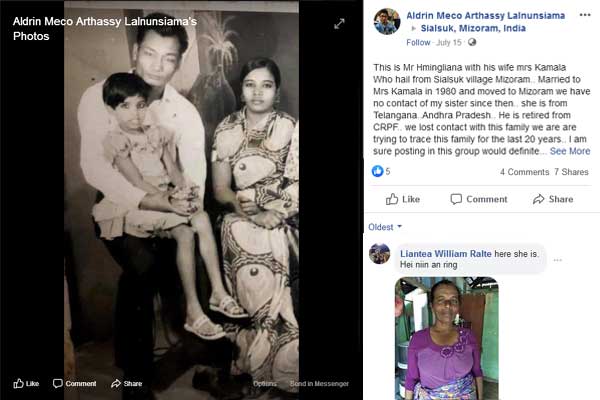Click Comment button under the post

pyautogui.click(x=479, y=199)
